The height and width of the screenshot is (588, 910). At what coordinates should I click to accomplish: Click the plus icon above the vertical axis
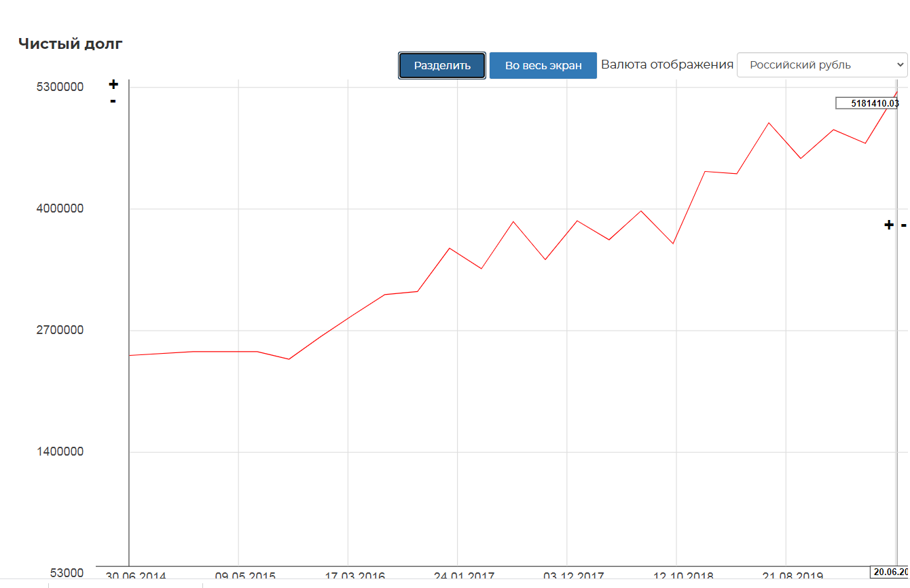(113, 85)
